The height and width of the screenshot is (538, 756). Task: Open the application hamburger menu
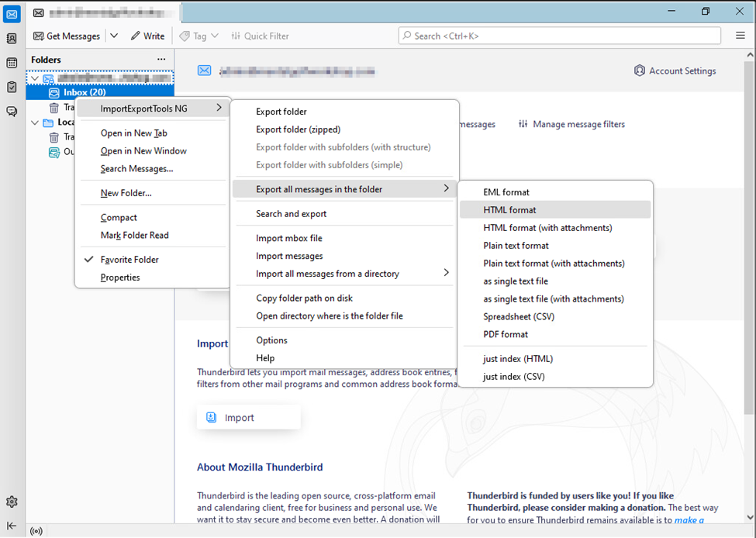pos(740,36)
